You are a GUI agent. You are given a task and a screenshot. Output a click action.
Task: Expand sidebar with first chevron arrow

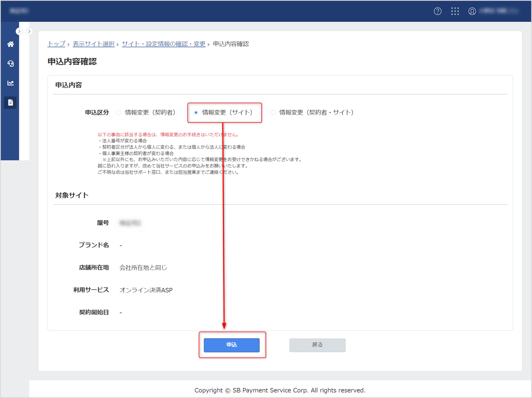click(x=19, y=31)
